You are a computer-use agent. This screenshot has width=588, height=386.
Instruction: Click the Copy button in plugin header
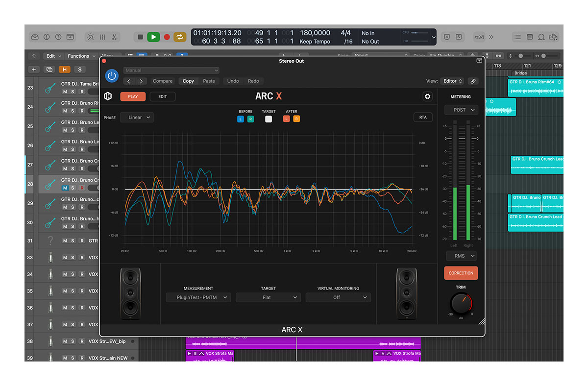pos(188,81)
